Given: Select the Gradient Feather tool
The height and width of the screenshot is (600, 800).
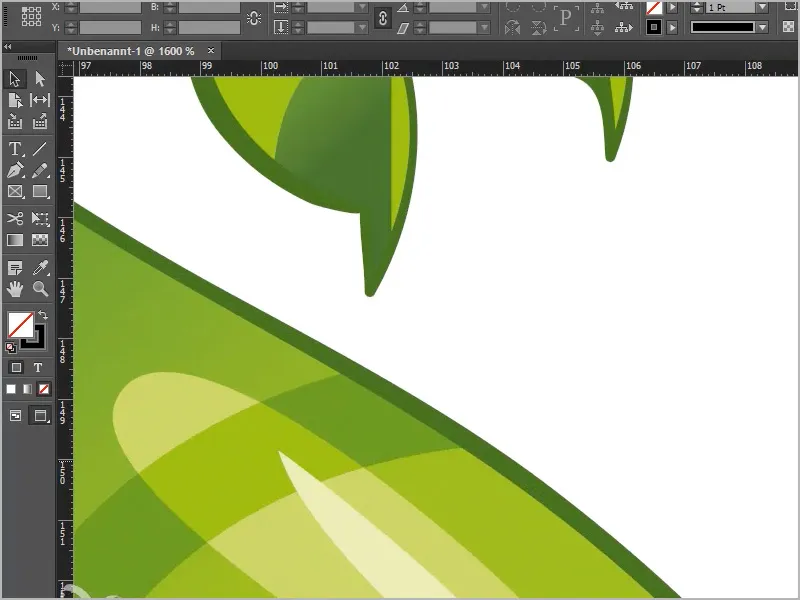Looking at the screenshot, I should 40,240.
